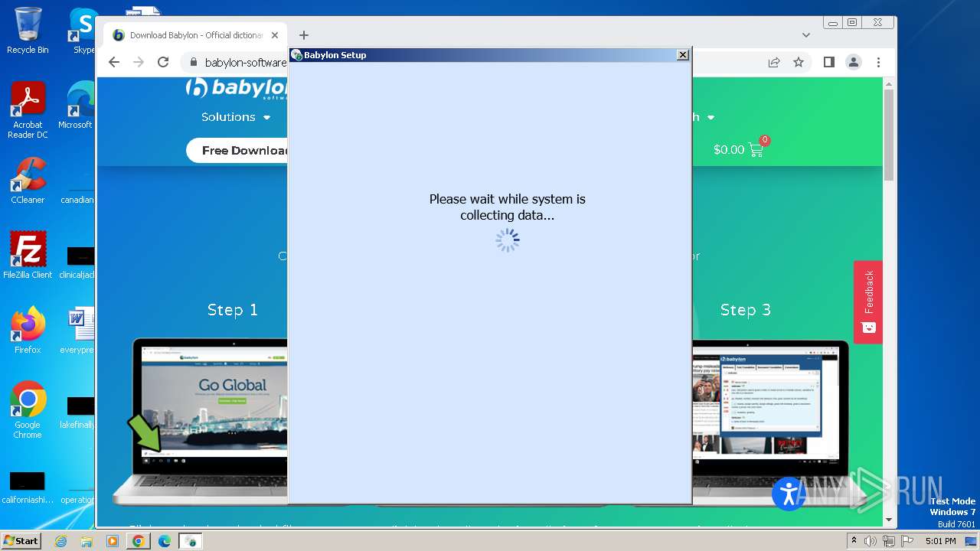Click the share page icon in address bar

[774, 62]
